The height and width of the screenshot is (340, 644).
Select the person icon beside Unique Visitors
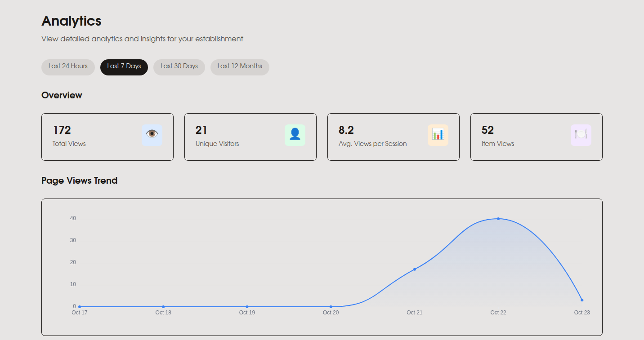click(295, 135)
